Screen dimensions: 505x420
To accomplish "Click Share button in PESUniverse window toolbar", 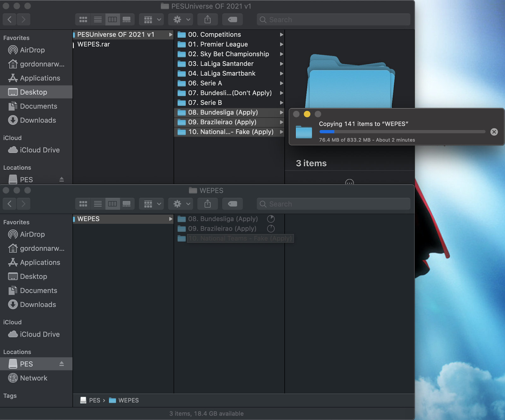I will (x=207, y=20).
